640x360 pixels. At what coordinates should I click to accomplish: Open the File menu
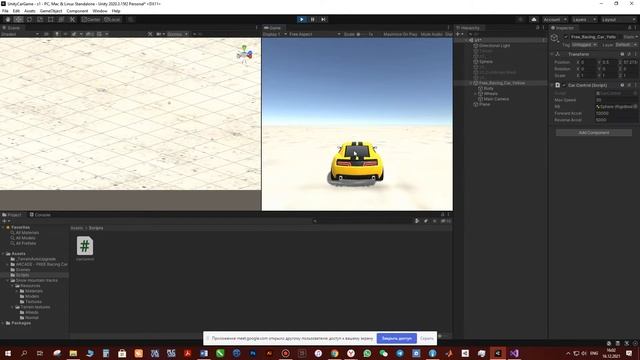5,11
